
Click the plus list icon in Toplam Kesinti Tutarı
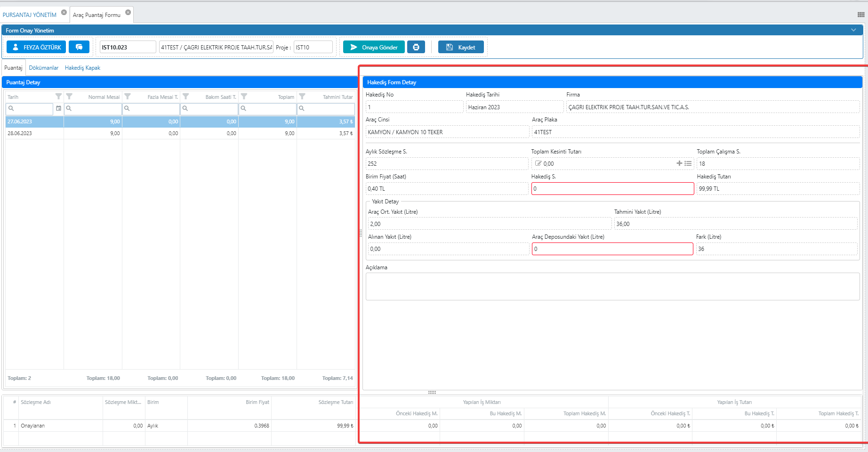pos(684,163)
